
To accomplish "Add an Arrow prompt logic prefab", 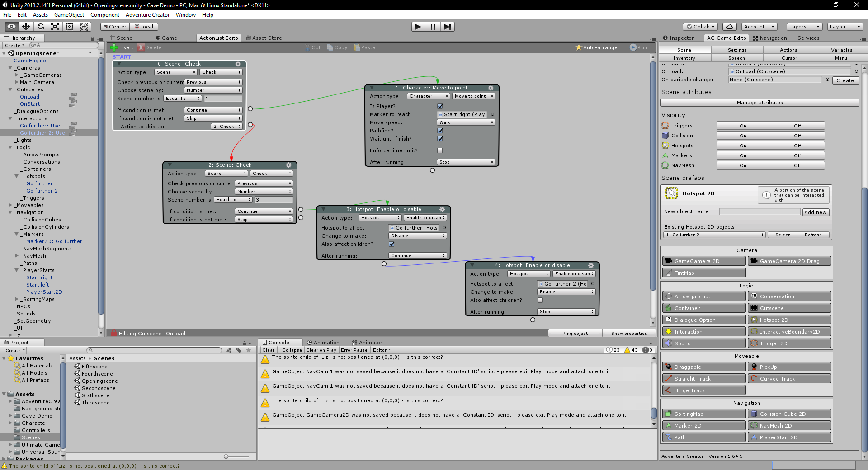I will (x=704, y=296).
